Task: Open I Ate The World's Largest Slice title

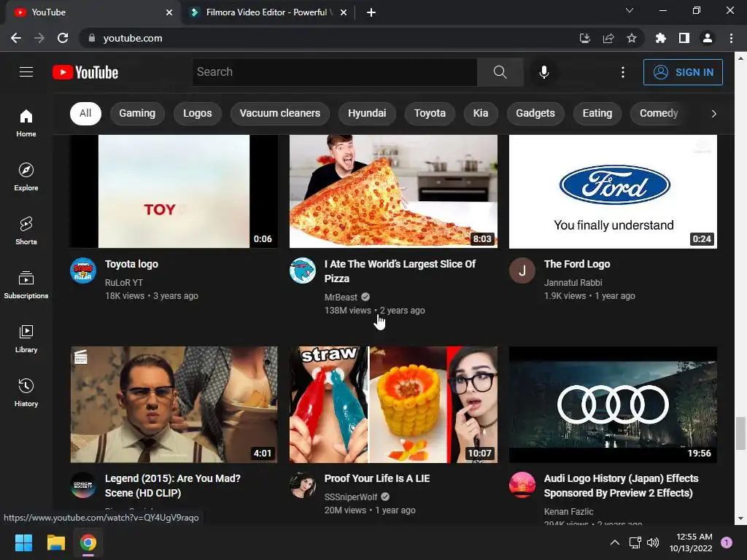Action: pos(400,271)
